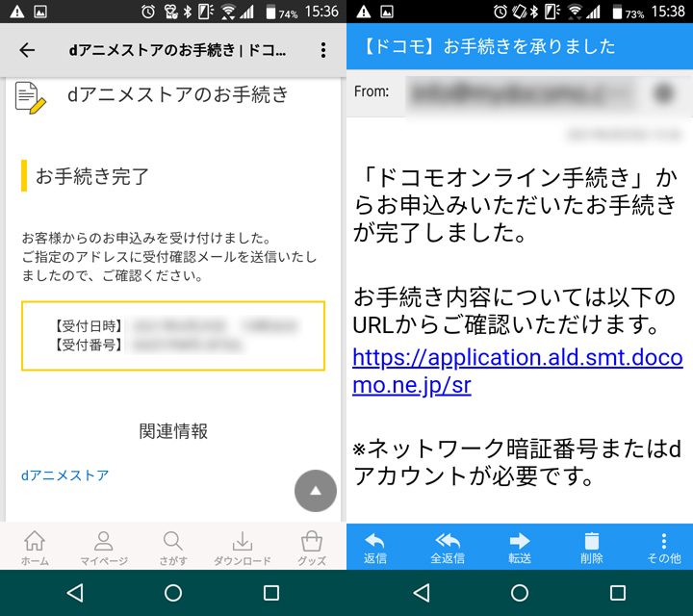Image resolution: width=693 pixels, height=616 pixels.
Task: Open ダウンロード tab in bottom navigation
Action: pos(243,549)
